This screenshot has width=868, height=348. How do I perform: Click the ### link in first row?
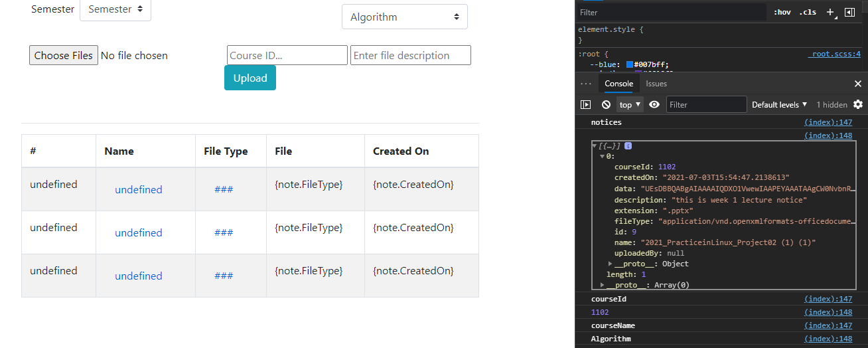224,189
